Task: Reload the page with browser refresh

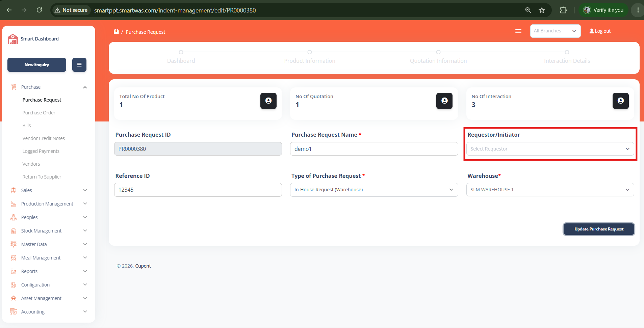Action: point(39,10)
